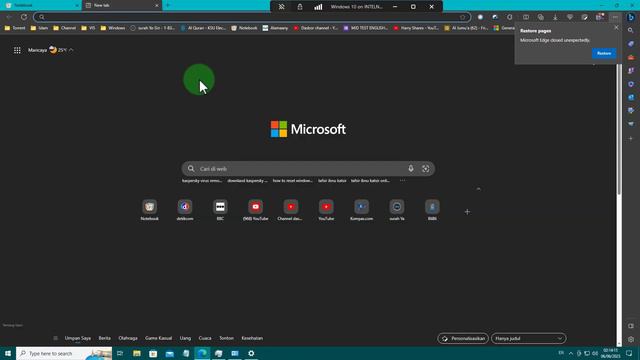Open the Torrent bookmarks folder
This screenshot has height=360, width=640.
coord(15,28)
